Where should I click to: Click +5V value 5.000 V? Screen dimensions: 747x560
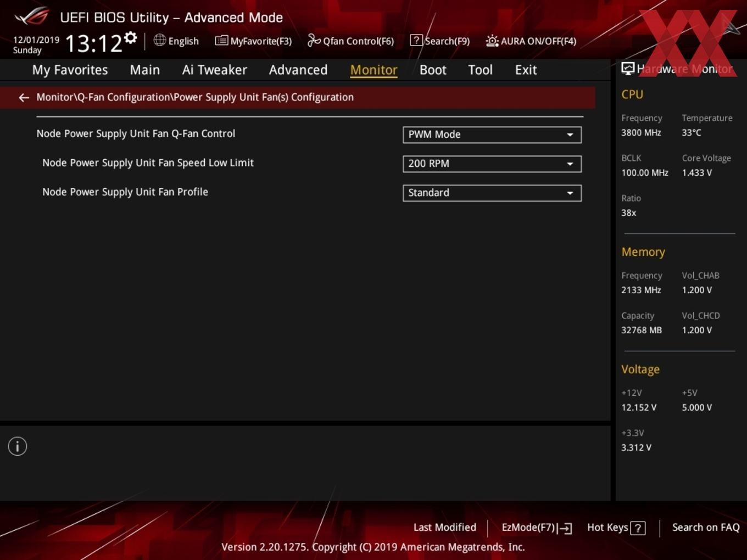[x=697, y=407]
